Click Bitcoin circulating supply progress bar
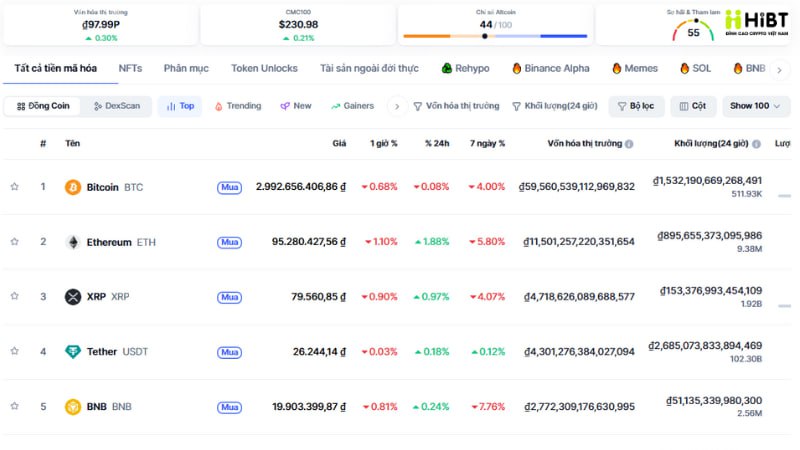800x450 pixels. coord(784,196)
